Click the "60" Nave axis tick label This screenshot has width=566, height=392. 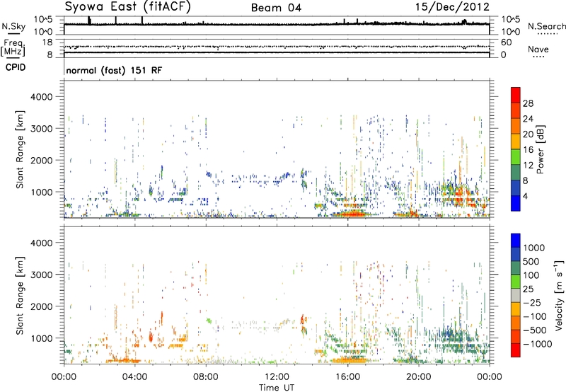[x=506, y=42]
